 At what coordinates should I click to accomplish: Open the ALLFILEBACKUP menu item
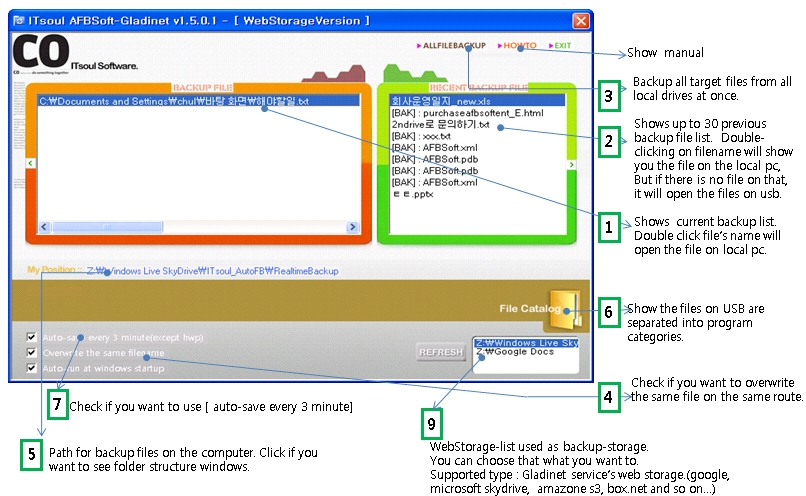click(453, 46)
